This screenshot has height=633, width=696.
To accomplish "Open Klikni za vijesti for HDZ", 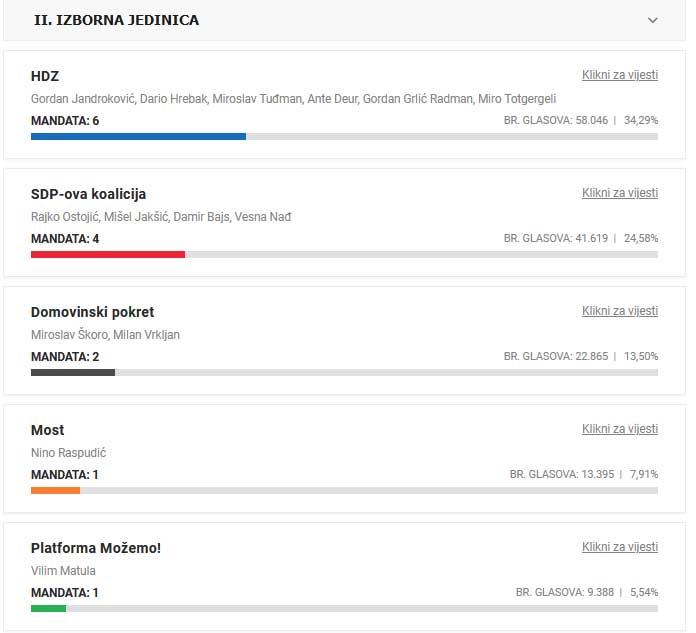I will click(x=620, y=75).
